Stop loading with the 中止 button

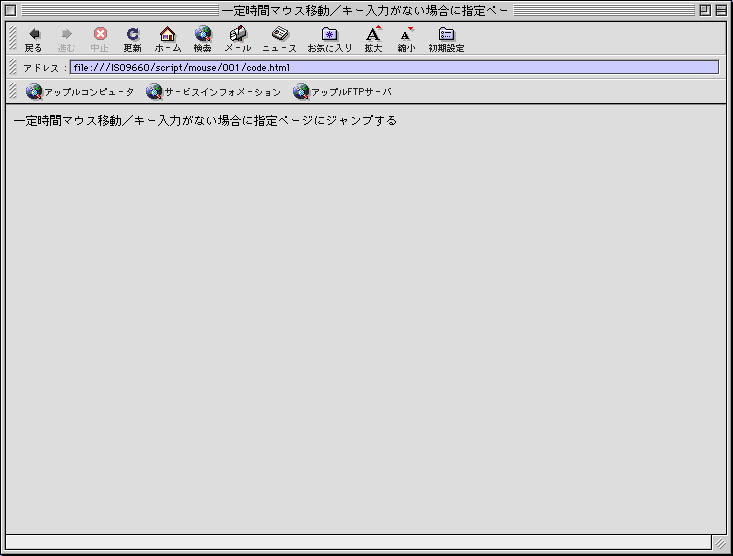(100, 39)
